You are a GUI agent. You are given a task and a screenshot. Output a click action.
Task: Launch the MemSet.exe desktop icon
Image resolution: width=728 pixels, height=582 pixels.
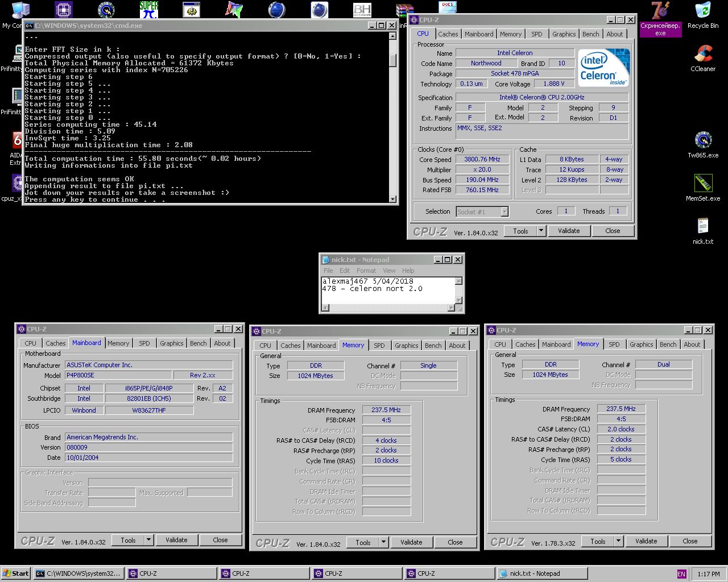703,188
